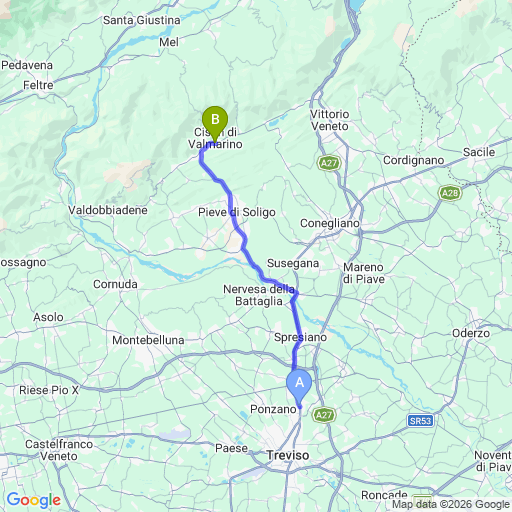Click the A27 highway shield near Ponzano
512x512 pixels.
tap(324, 415)
